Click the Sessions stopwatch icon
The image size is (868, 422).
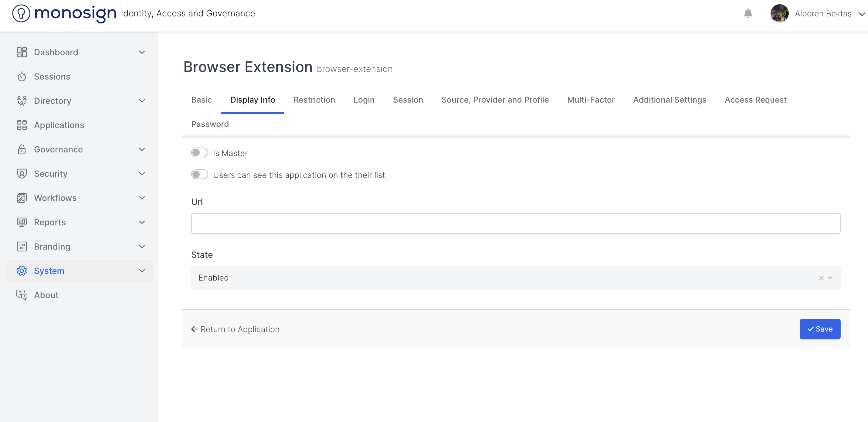point(22,77)
